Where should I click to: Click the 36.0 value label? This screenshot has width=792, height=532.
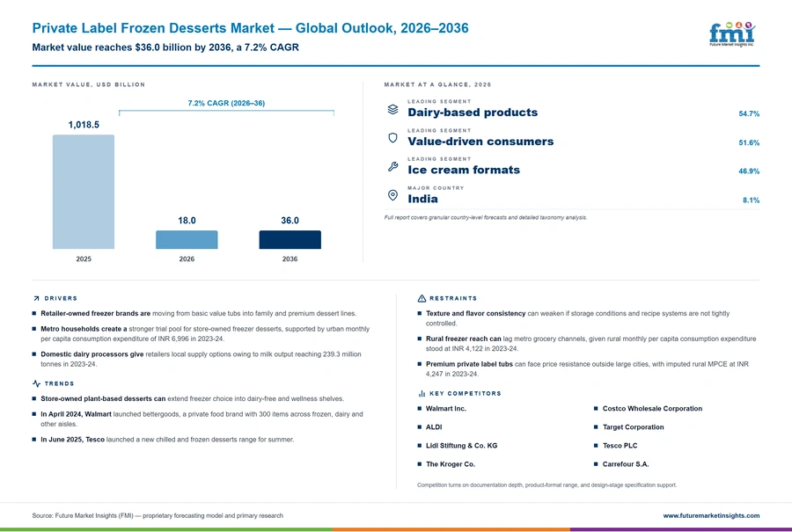coord(290,221)
